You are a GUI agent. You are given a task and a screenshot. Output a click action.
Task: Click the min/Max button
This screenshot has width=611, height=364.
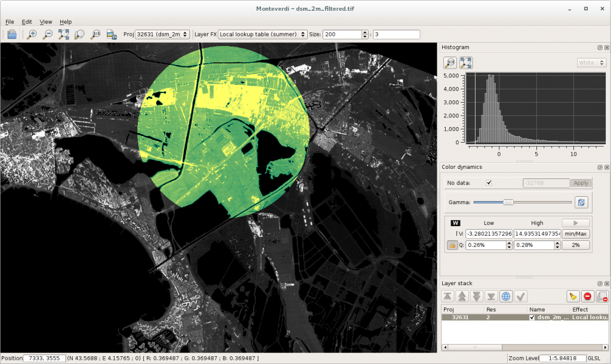click(x=575, y=233)
